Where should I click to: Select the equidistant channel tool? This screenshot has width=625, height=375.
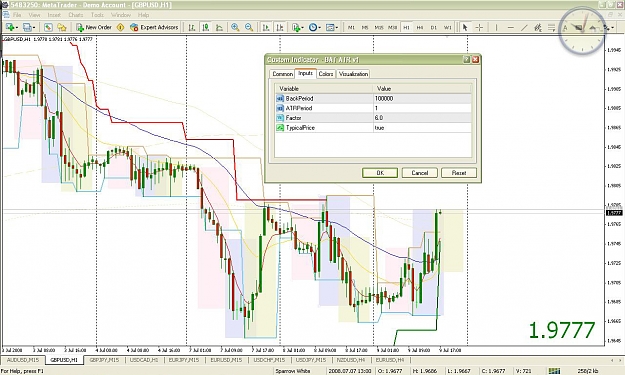(x=538, y=27)
